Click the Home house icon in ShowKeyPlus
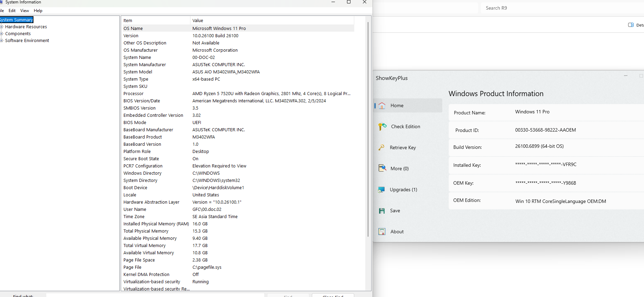This screenshot has height=297, width=644. click(x=382, y=106)
